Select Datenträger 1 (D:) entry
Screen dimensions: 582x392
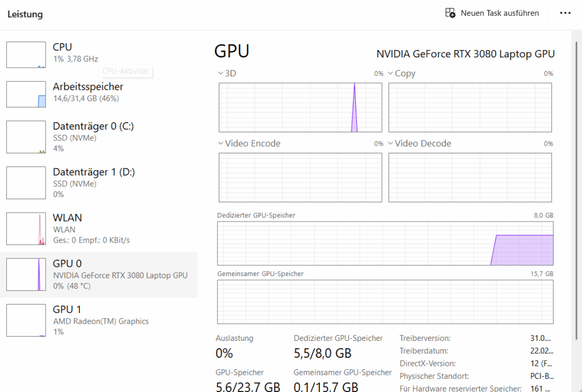94,177
